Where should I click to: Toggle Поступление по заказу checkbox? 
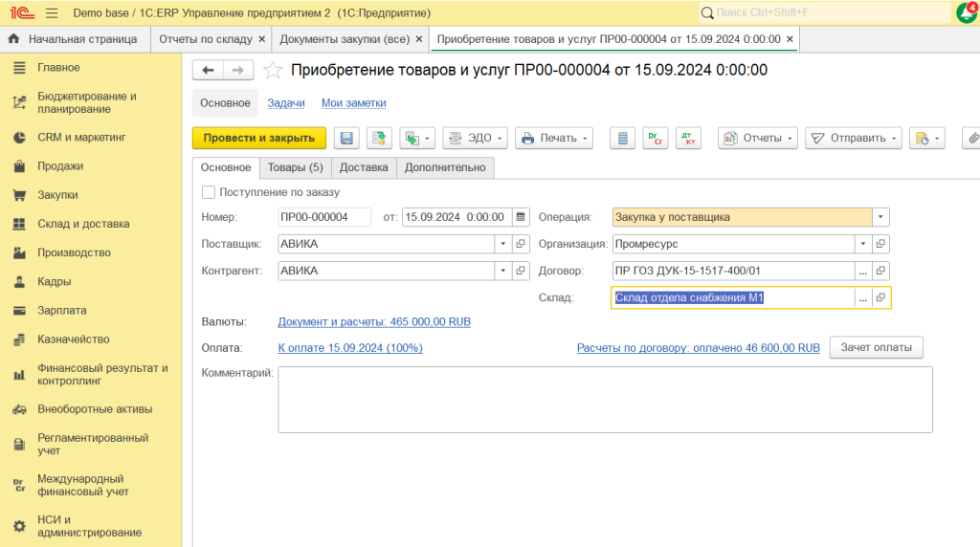pos(209,192)
